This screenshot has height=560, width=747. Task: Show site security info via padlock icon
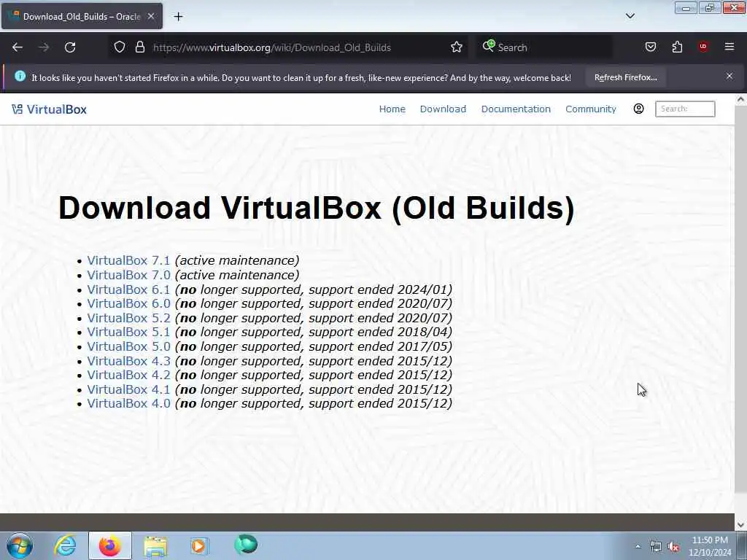pyautogui.click(x=139, y=47)
